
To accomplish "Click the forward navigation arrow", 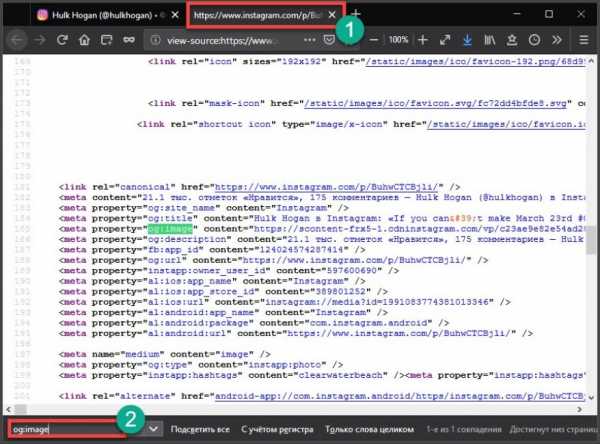I will 39,40.
